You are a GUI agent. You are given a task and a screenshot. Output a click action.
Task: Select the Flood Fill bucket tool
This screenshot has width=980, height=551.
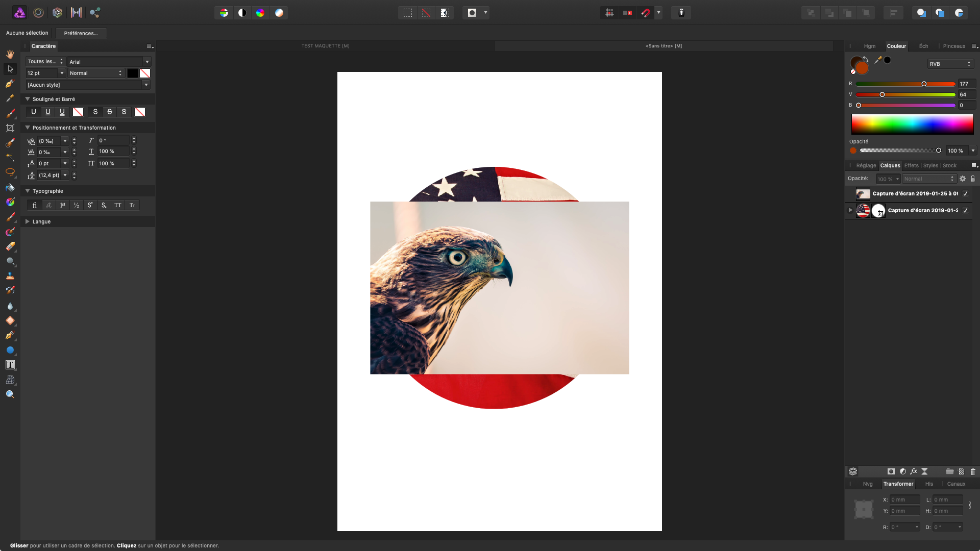pyautogui.click(x=10, y=187)
